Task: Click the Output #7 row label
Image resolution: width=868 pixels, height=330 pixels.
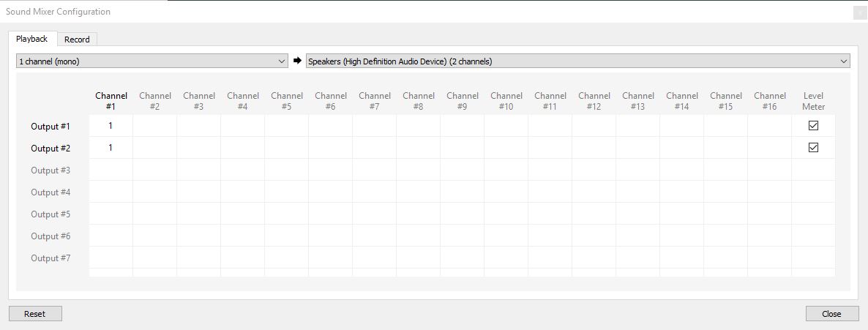Action: pos(50,258)
